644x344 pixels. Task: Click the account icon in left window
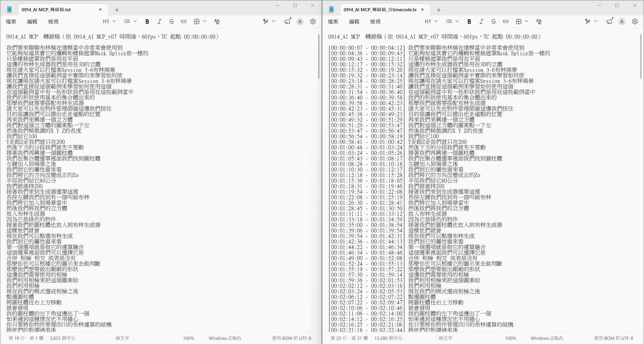tap(300, 21)
